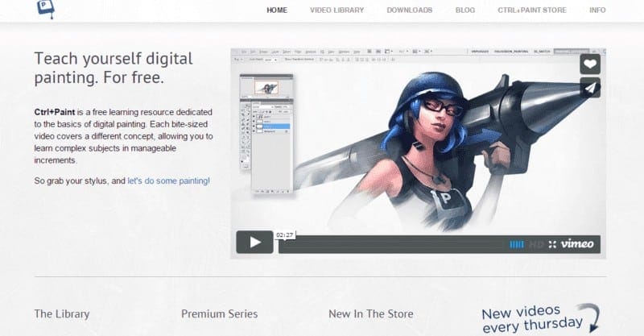Open the VIDEO LIBRARY menu item
The width and height of the screenshot is (644, 336).
tap(336, 10)
